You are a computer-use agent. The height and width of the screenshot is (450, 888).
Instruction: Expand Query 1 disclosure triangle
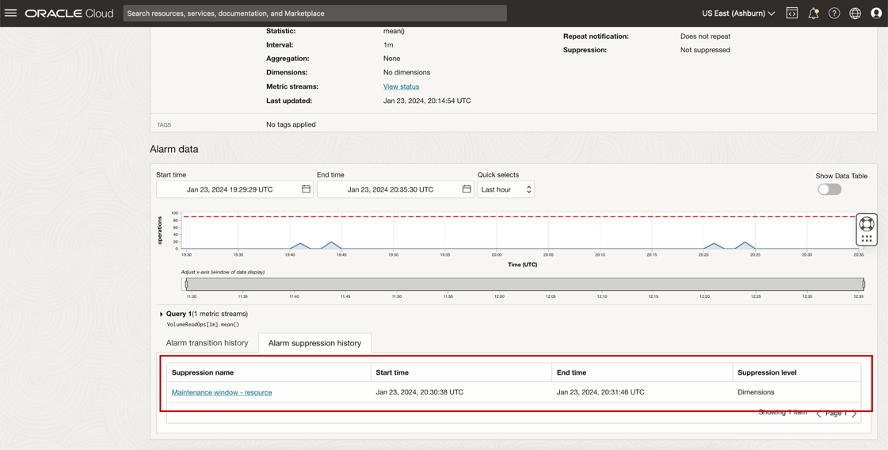coord(161,314)
